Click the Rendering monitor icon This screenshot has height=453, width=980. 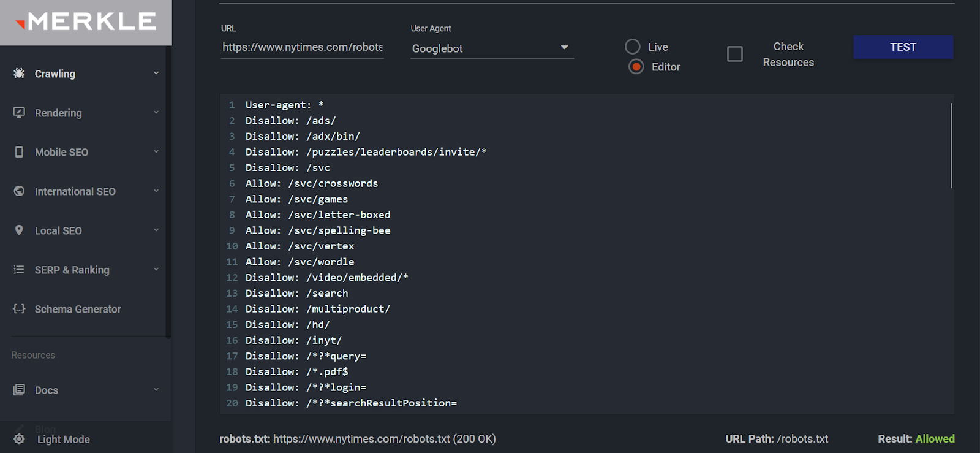click(19, 113)
